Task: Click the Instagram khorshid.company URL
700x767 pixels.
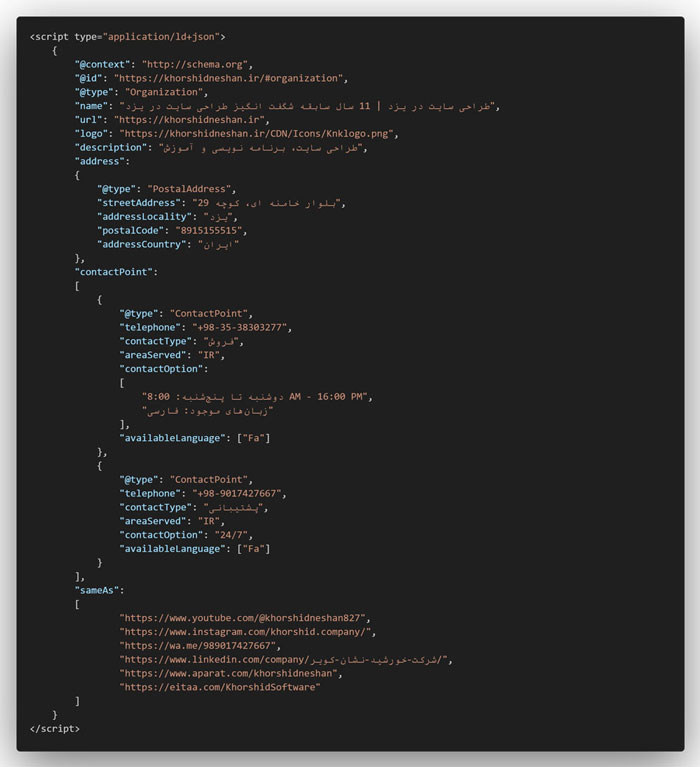Action: [x=246, y=632]
